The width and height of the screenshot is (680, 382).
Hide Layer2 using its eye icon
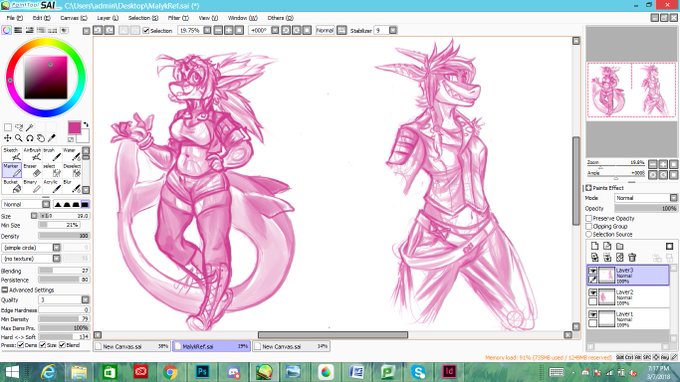[593, 293]
